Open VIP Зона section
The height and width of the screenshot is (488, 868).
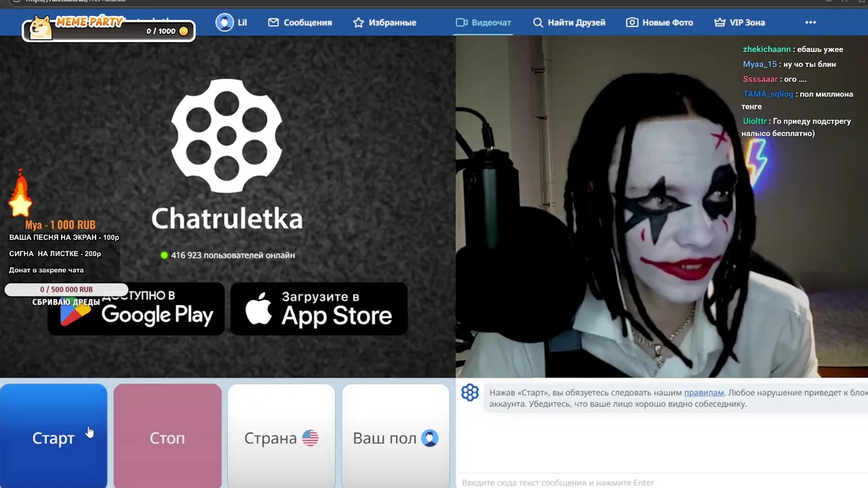[x=739, y=22]
